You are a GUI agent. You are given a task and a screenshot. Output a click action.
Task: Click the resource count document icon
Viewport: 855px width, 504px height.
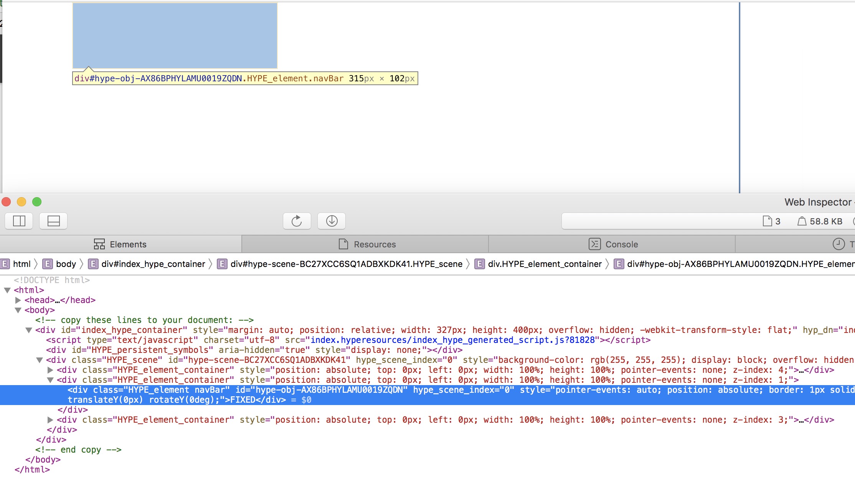(x=767, y=221)
